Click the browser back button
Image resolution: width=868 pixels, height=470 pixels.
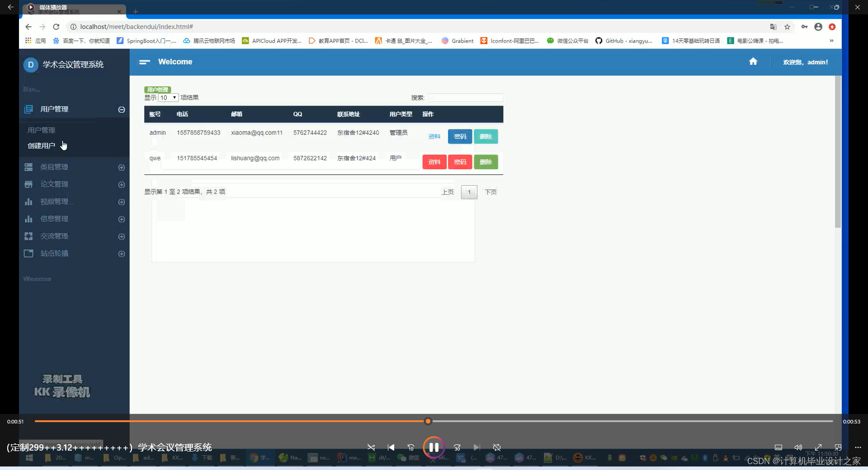[x=28, y=27]
